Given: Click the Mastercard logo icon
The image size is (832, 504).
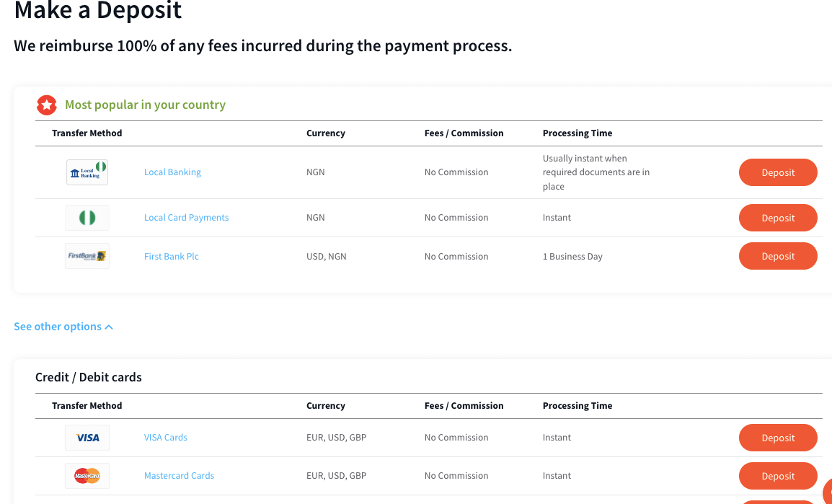Looking at the screenshot, I should tap(87, 476).
